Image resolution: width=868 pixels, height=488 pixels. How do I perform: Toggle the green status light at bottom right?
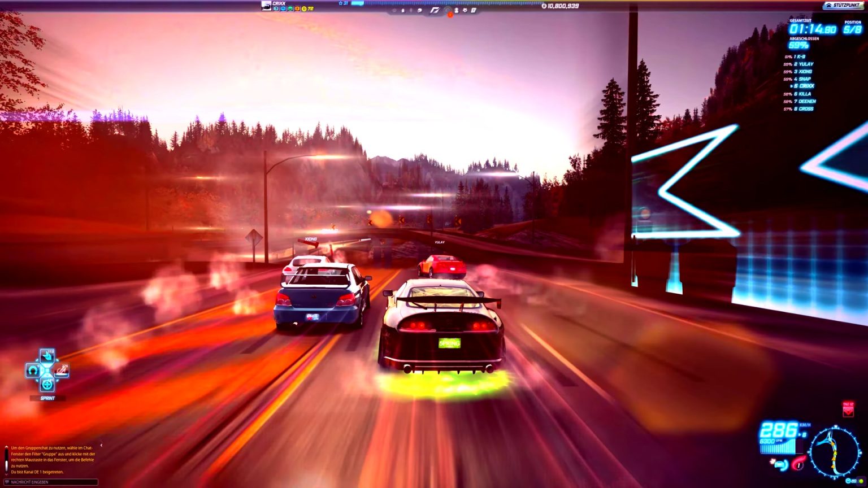click(861, 481)
